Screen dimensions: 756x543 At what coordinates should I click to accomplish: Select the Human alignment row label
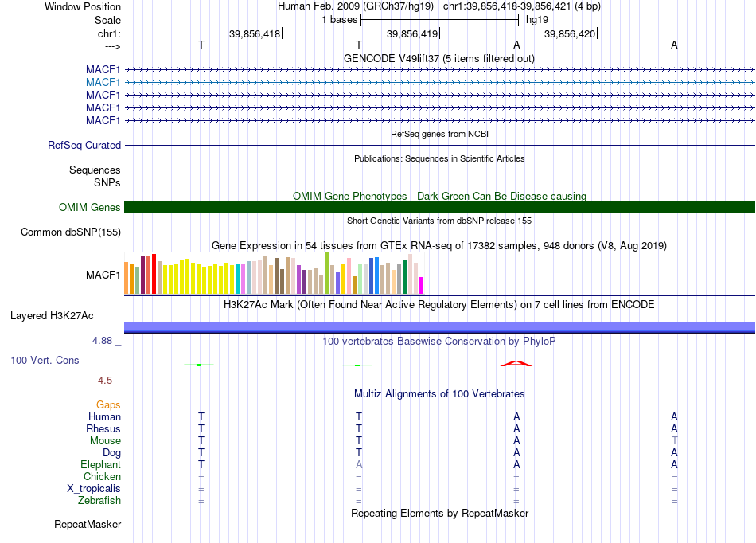pyautogui.click(x=104, y=416)
